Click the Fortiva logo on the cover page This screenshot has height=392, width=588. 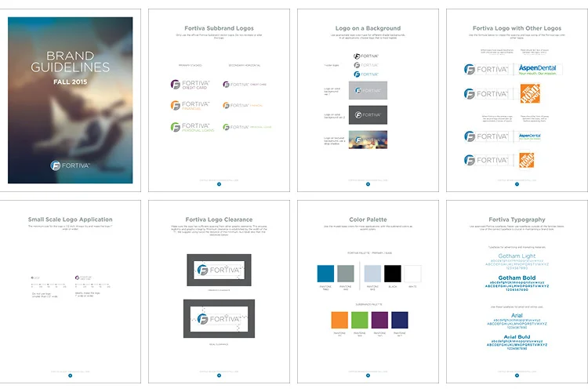(70, 165)
